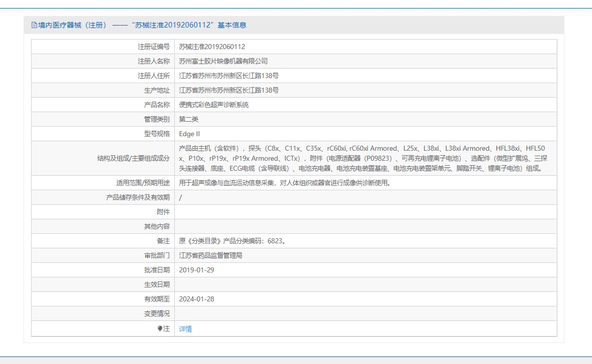The image size is (592, 364).
Task: Click the 产品储存条件及有效期 label
Action: [x=138, y=197]
